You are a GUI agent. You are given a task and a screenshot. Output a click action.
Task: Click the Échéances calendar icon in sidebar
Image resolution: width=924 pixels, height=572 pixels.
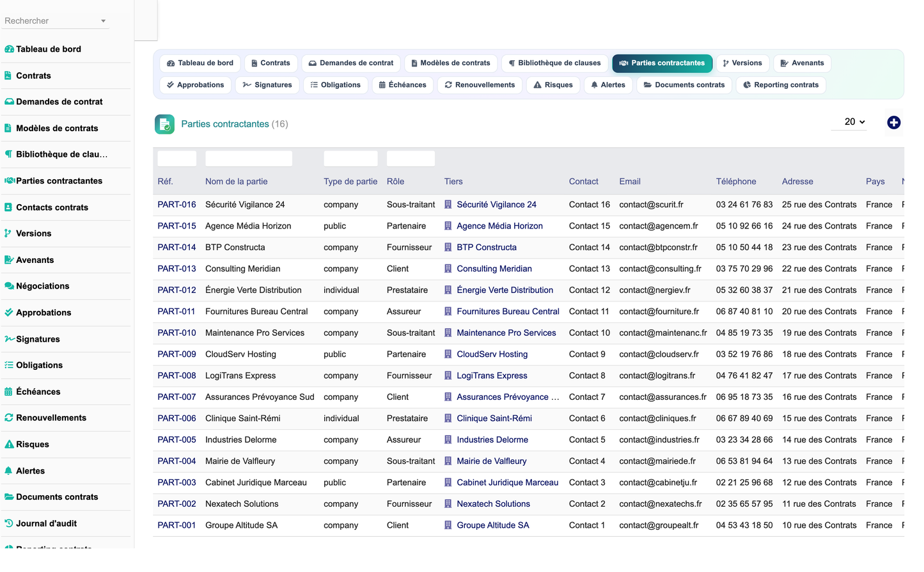8,392
